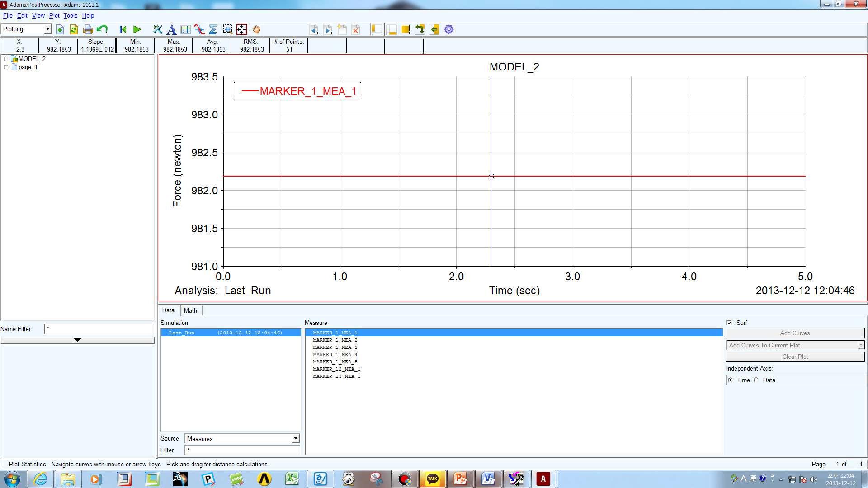Click the Add Curves button
The height and width of the screenshot is (488, 868).
coord(795,333)
